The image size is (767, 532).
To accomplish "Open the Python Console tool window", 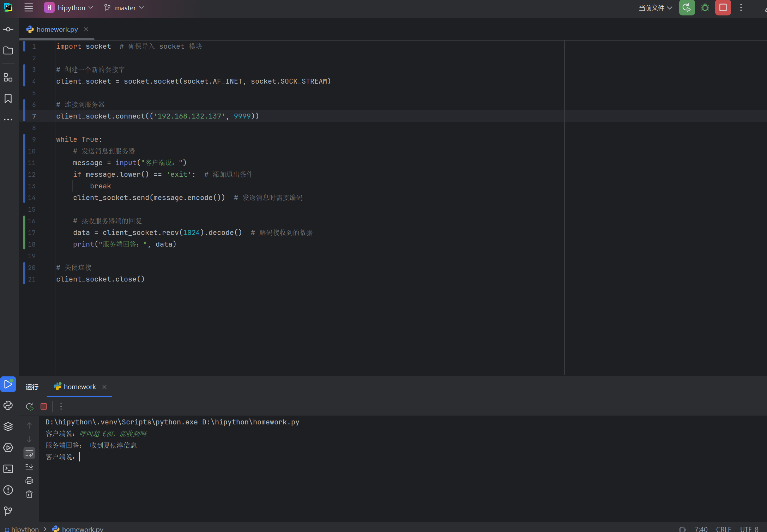I will coord(8,405).
